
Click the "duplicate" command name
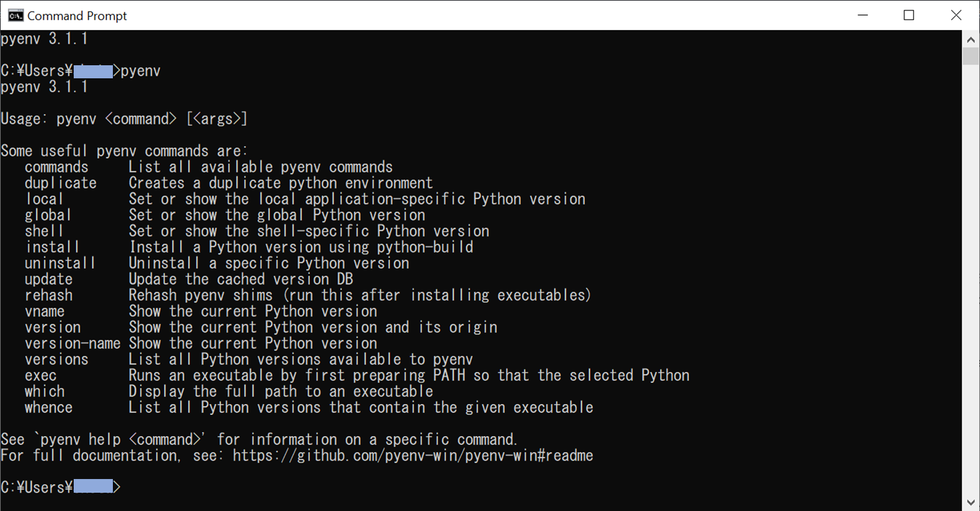click(61, 183)
